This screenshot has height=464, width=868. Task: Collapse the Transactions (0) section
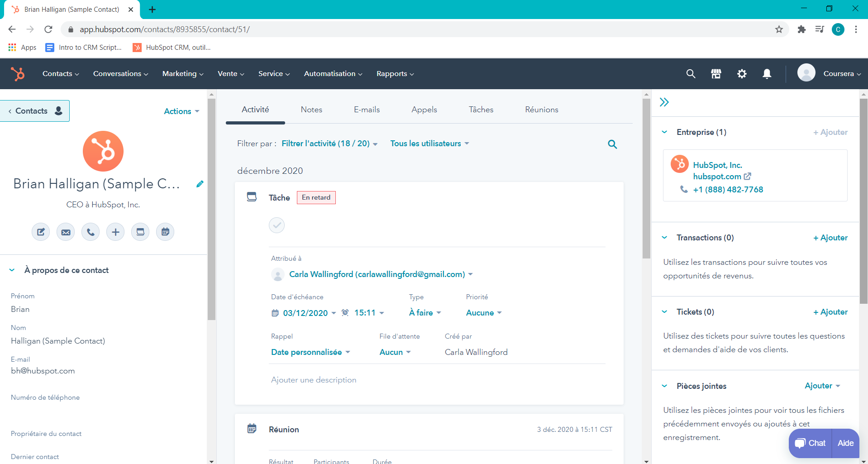coord(664,238)
